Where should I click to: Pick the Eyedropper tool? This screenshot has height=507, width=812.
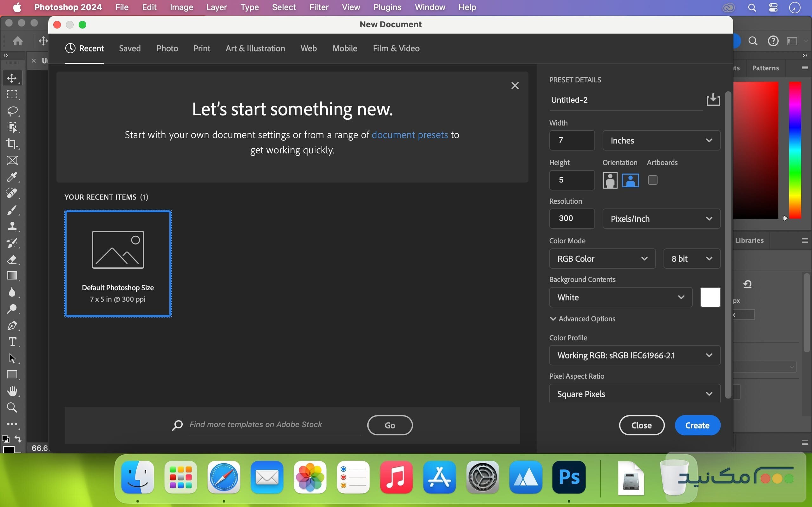pos(12,177)
